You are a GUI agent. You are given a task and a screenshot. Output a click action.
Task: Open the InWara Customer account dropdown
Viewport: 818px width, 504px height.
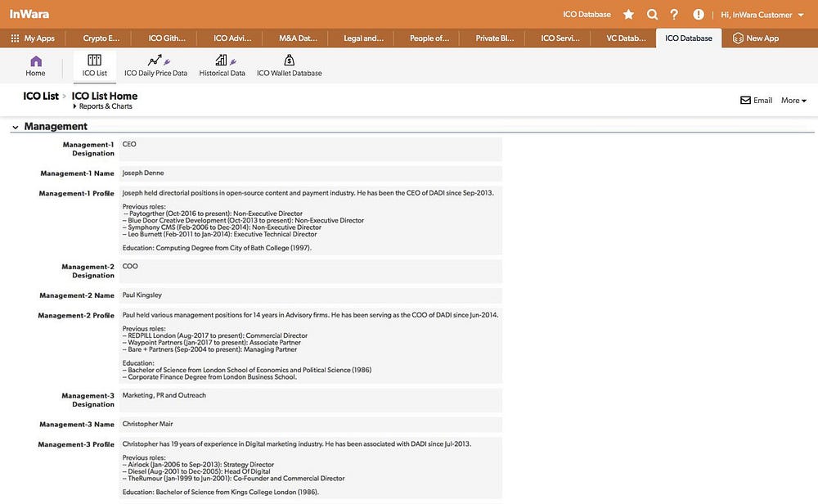click(762, 15)
